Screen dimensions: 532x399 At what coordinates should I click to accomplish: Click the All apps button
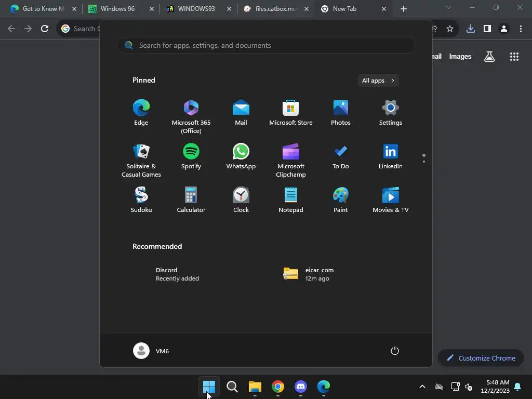[x=378, y=81]
